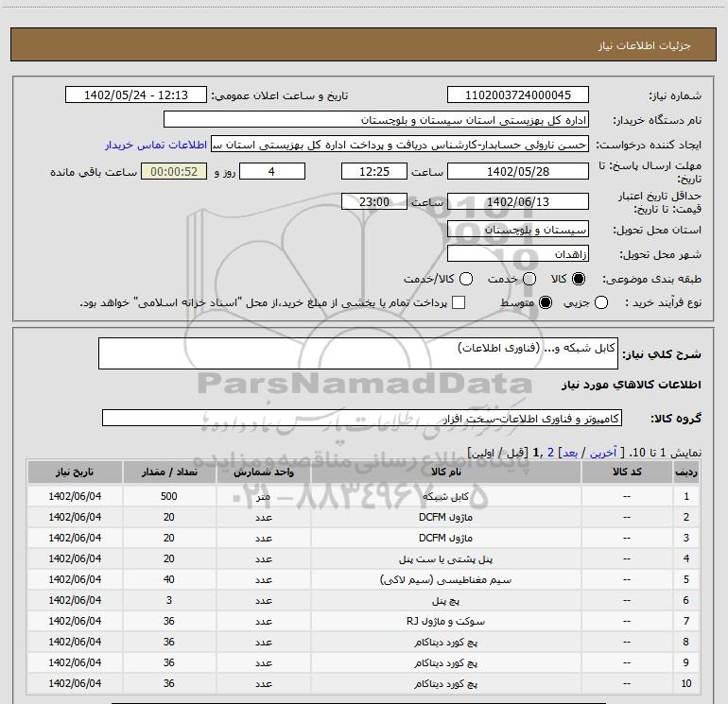Select the "خدمت" category radio button
The width and height of the screenshot is (728, 704).
pos(529,280)
